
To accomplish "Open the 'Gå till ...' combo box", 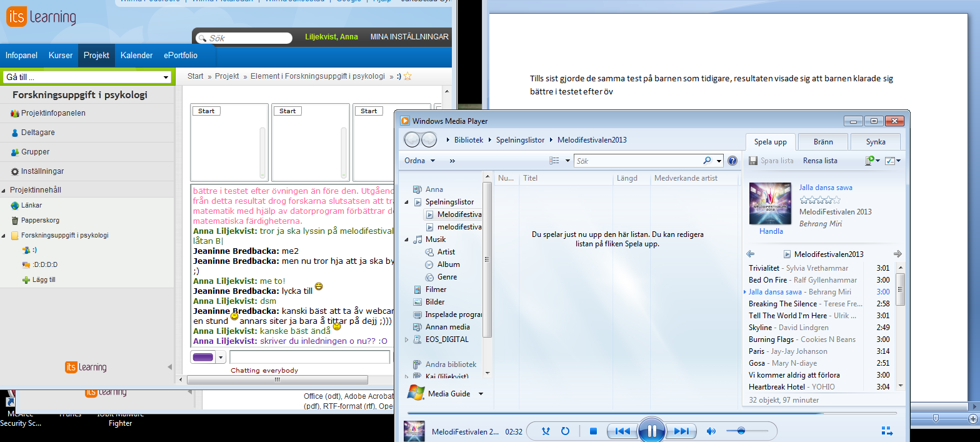I will click(x=87, y=77).
